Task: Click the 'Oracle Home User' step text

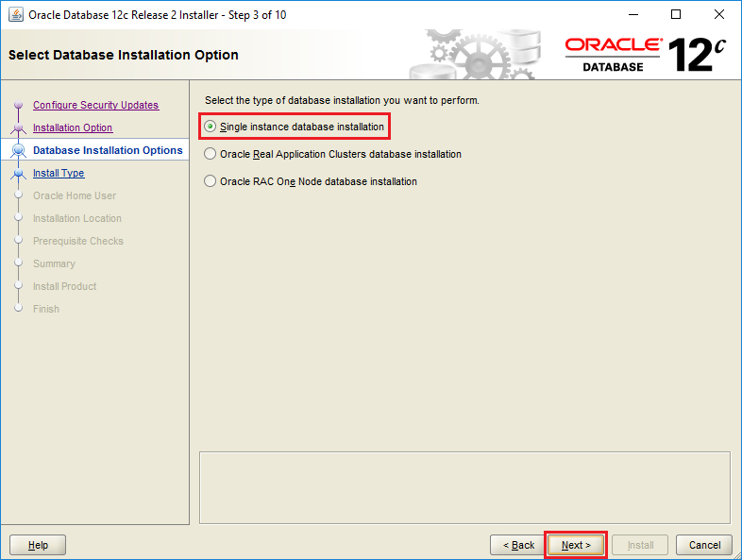Action: tap(75, 195)
